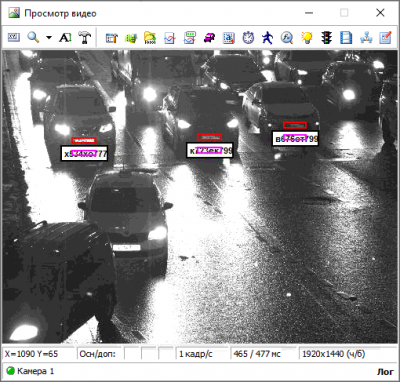400x382 pixels.
Task: Click the XY coordinates icon in toolbar
Action: click(14, 37)
